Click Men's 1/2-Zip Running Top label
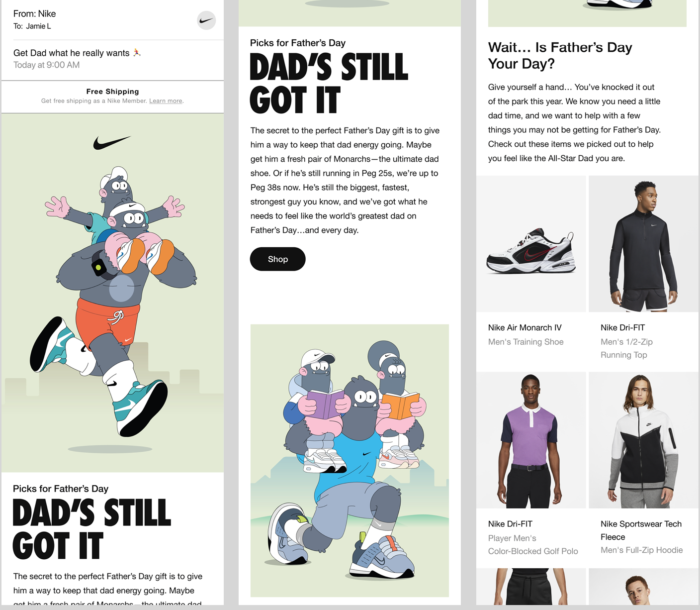700x610 pixels. (626, 348)
